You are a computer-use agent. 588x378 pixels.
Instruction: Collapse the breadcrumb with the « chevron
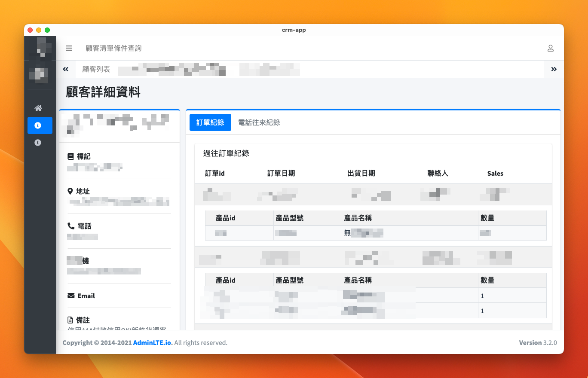pos(65,69)
